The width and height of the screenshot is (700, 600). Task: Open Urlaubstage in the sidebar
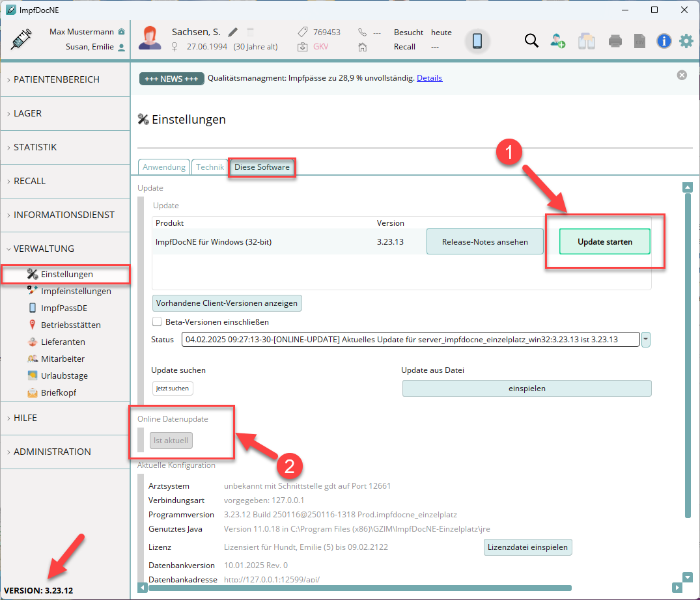58,376
